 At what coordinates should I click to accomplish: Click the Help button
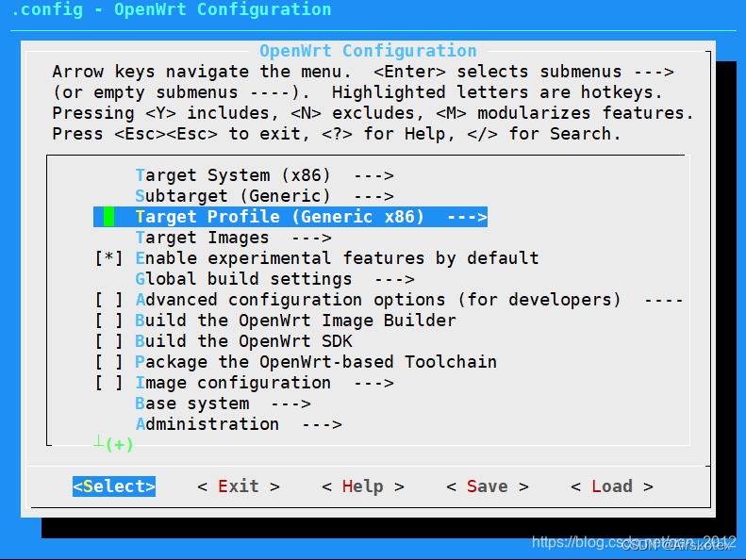coord(363,486)
